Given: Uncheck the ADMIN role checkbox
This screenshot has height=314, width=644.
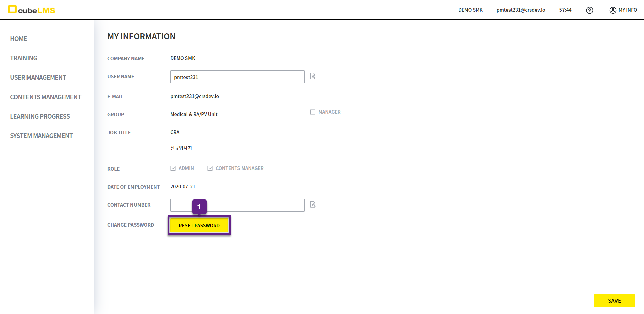Looking at the screenshot, I should coord(173,168).
